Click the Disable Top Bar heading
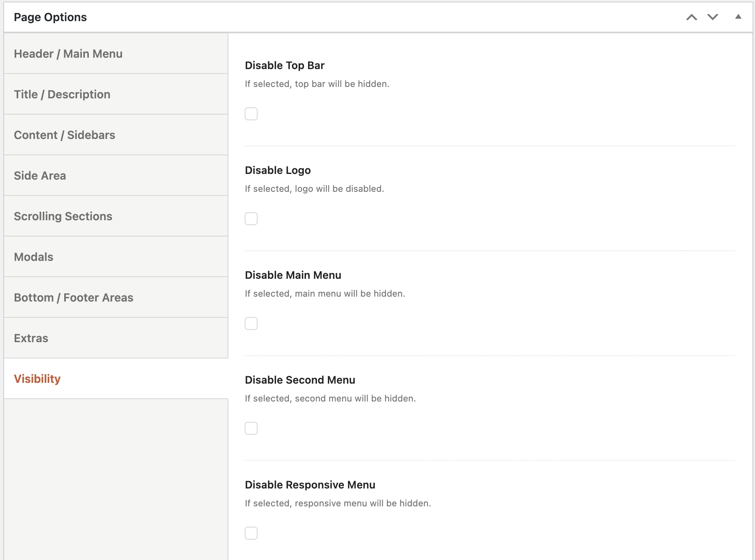 284,65
